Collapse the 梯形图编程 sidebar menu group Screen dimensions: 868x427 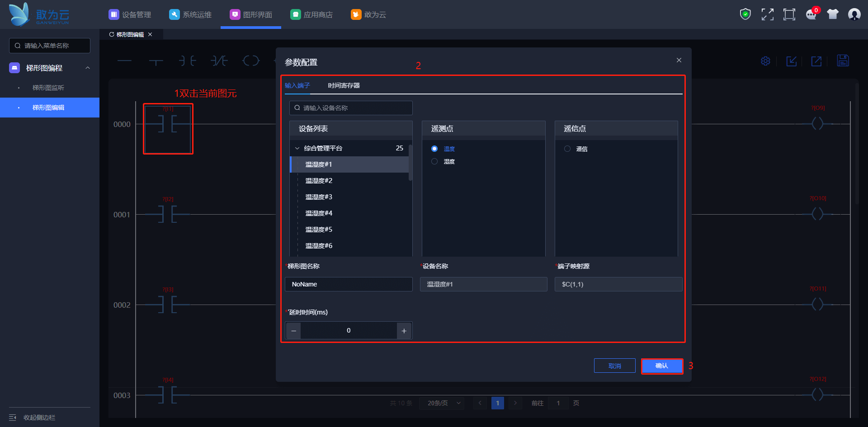click(x=88, y=68)
